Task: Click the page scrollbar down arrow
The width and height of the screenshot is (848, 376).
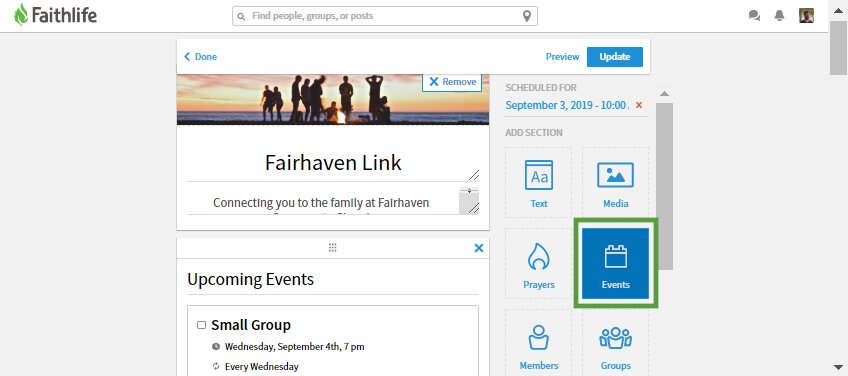Action: 838,366
